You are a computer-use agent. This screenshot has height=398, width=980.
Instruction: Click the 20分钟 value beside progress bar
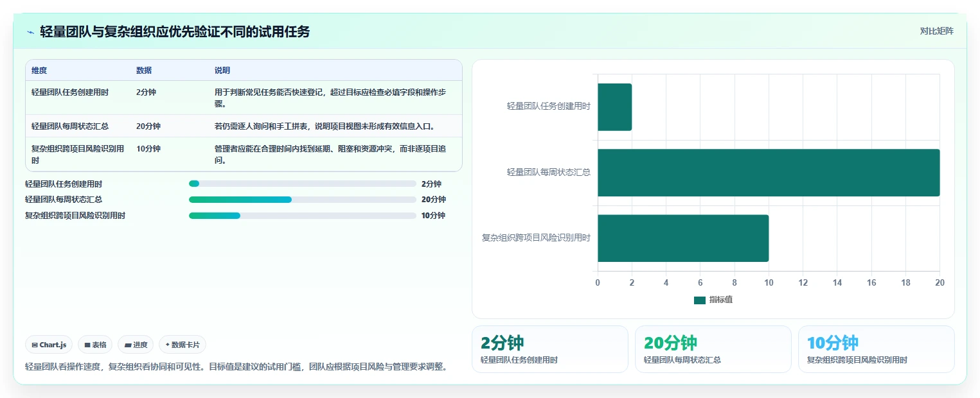tap(434, 200)
